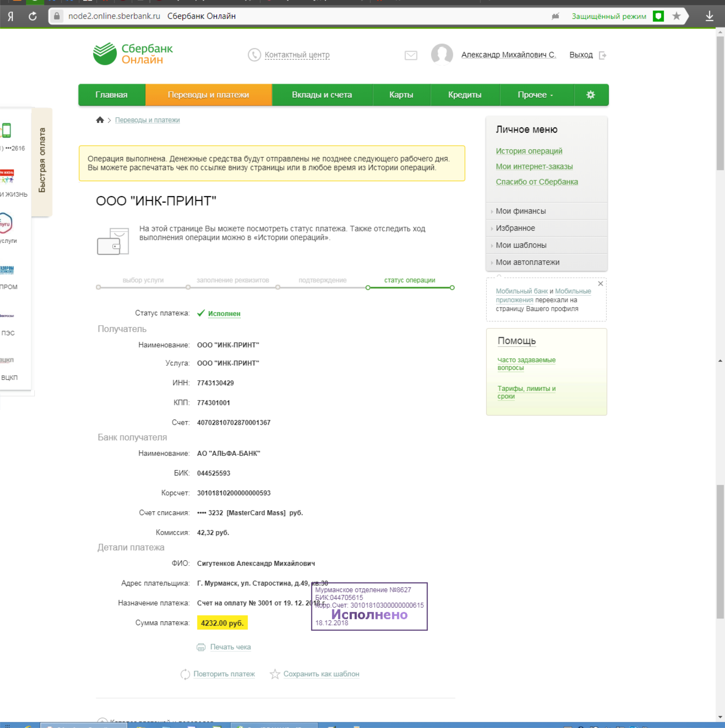Click the highlighted 4232.00 руб. amount
Screen dimensions: 725x728
pos(222,623)
